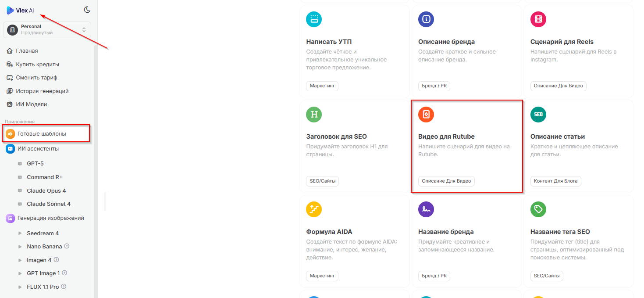Click the teal Написать УТП template icon
The height and width of the screenshot is (298, 644).
pyautogui.click(x=314, y=19)
